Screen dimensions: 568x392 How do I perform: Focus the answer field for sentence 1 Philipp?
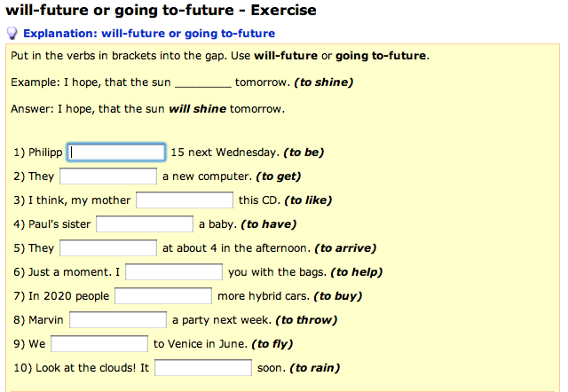117,153
